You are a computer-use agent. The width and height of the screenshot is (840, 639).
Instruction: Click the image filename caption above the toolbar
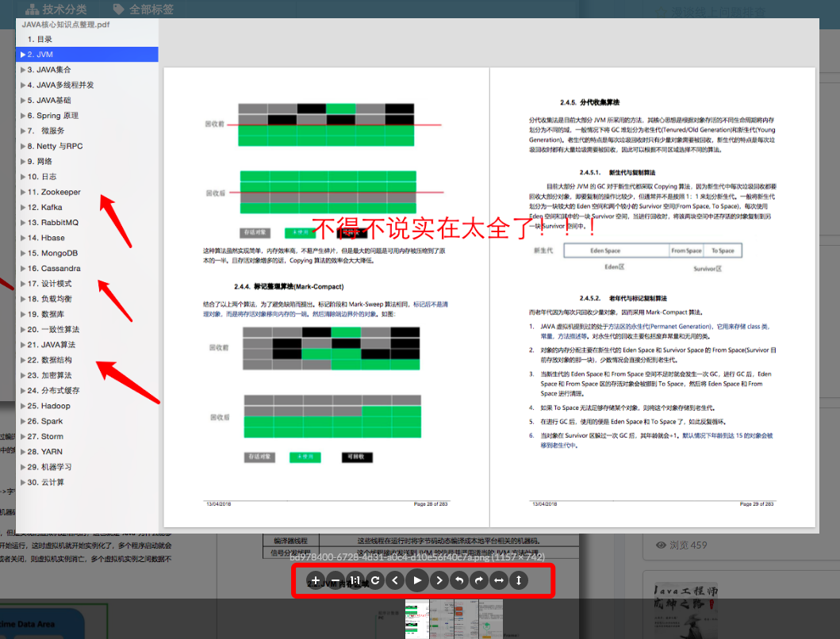pyautogui.click(x=417, y=557)
